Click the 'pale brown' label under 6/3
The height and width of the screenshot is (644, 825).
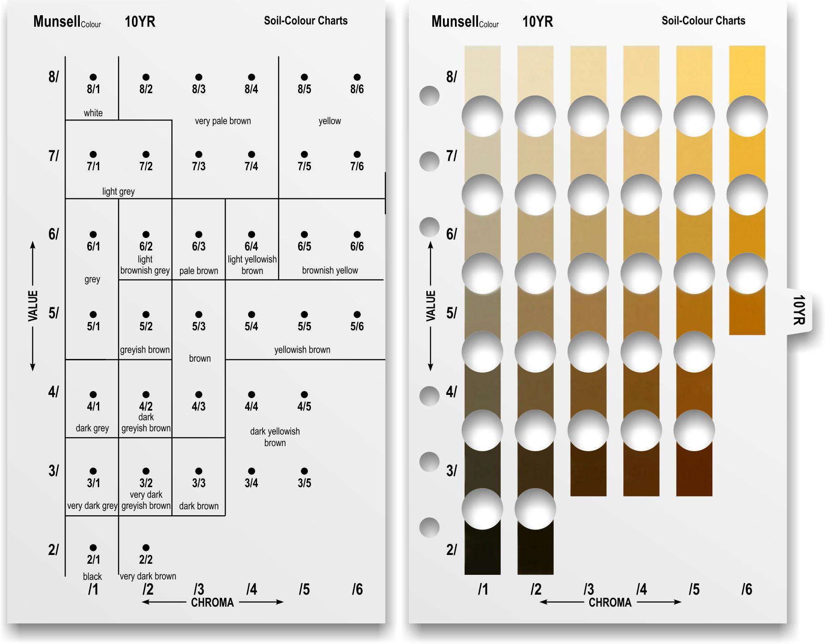(199, 271)
